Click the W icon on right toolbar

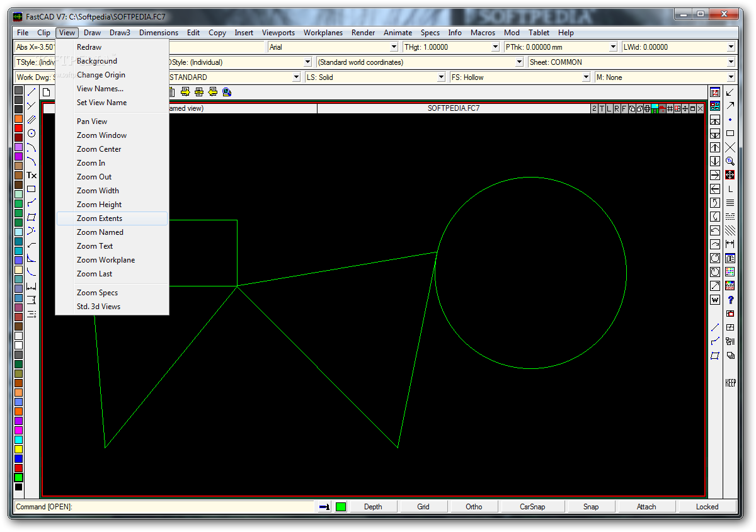click(715, 300)
